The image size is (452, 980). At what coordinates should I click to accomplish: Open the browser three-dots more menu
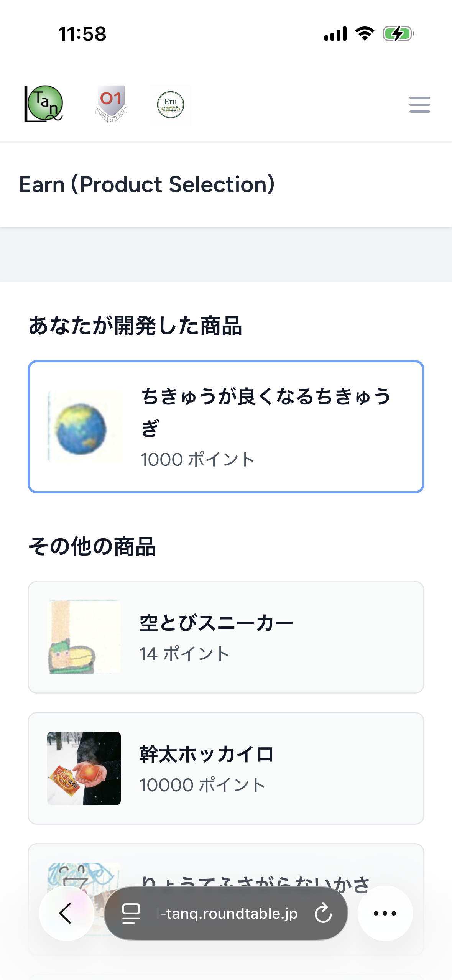click(x=385, y=913)
